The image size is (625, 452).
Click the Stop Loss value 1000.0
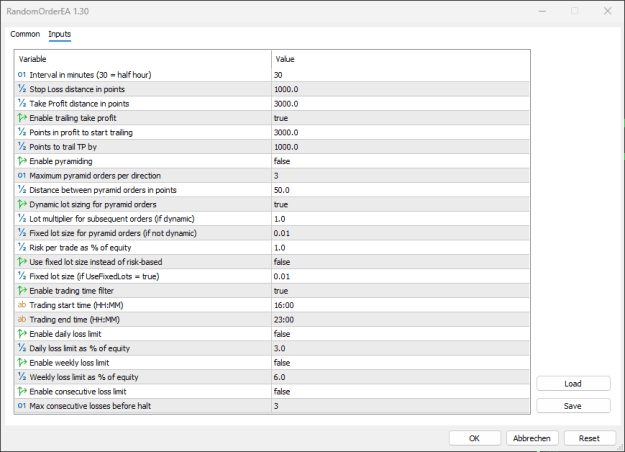click(x=286, y=89)
